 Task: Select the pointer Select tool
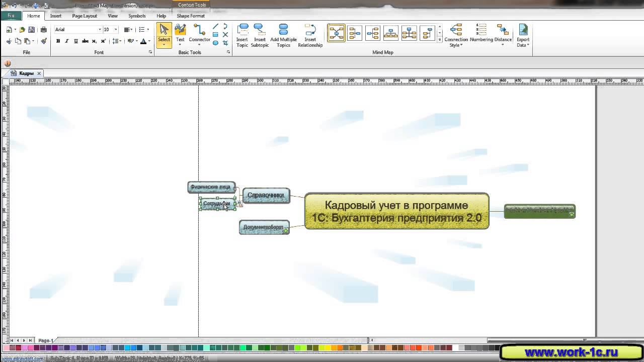(x=164, y=35)
